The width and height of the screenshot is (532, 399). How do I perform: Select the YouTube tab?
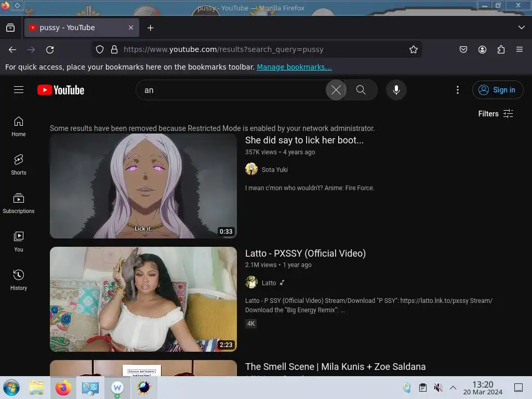[x=82, y=28]
